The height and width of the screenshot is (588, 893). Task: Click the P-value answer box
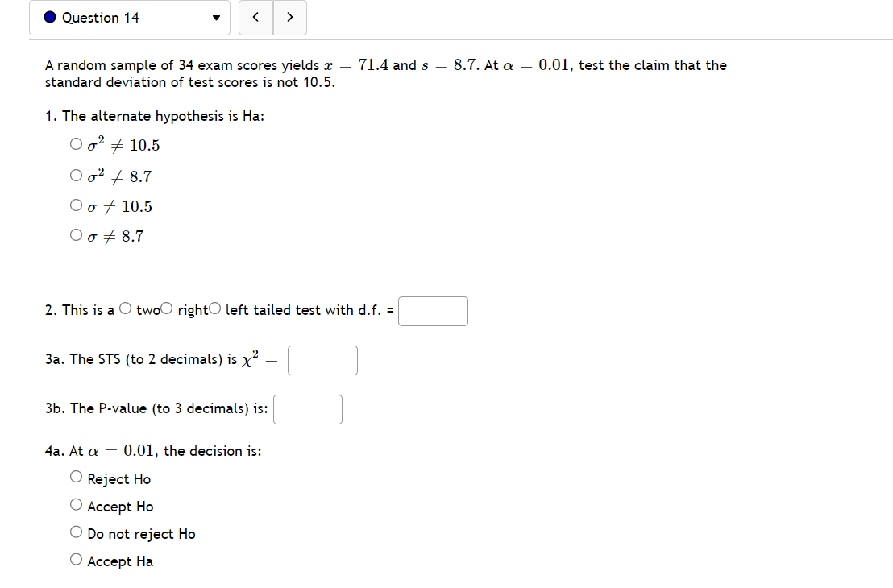[308, 409]
